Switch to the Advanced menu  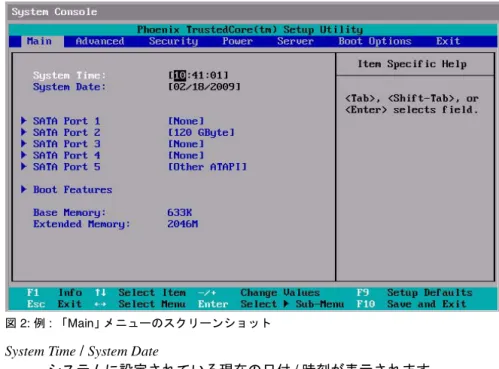tap(100, 41)
